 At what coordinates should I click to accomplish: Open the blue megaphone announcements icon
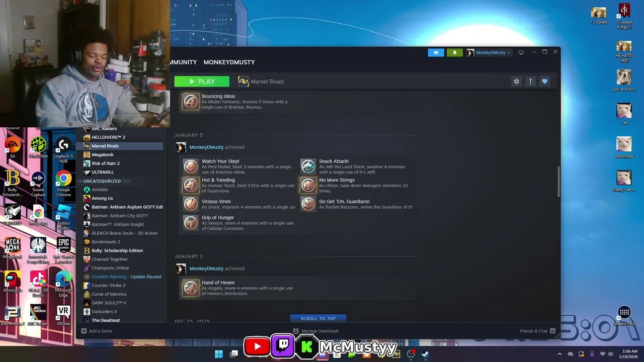click(436, 52)
